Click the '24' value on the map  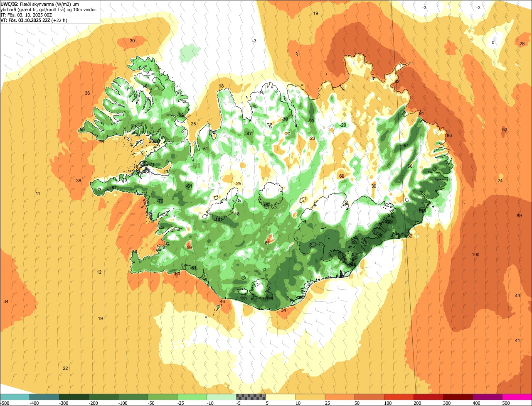click(x=500, y=181)
